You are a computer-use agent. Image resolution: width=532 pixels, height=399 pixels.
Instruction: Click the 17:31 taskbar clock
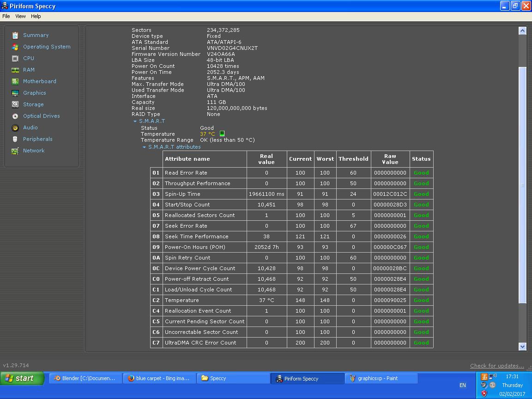[512, 376]
